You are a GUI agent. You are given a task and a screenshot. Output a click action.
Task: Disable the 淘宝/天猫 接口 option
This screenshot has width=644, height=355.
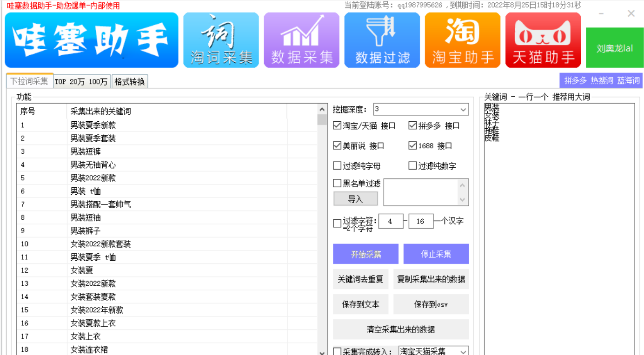tap(337, 125)
